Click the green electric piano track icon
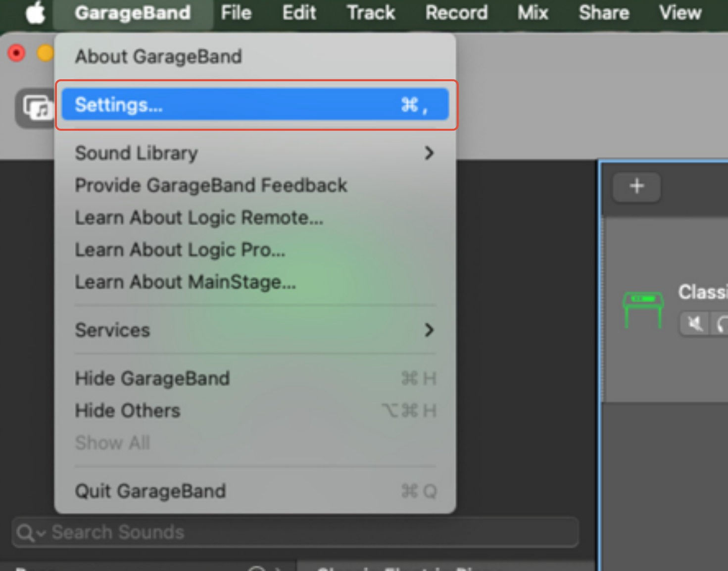This screenshot has width=728, height=571. pos(643,310)
